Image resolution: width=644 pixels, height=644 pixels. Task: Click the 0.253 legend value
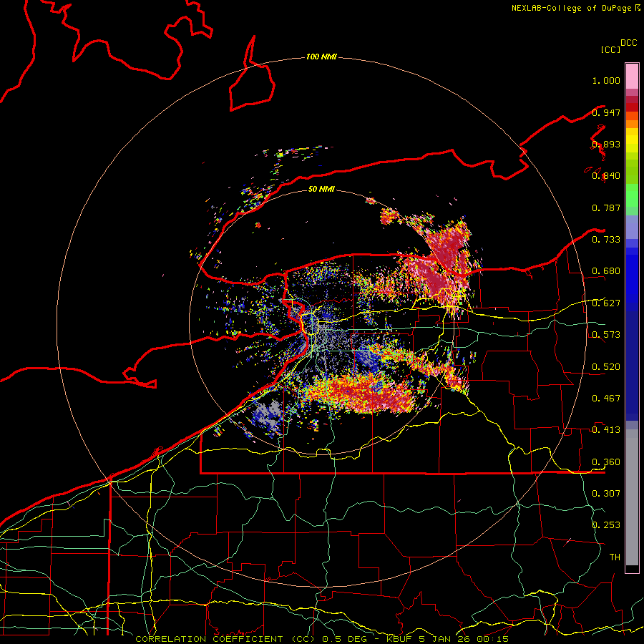tap(606, 525)
